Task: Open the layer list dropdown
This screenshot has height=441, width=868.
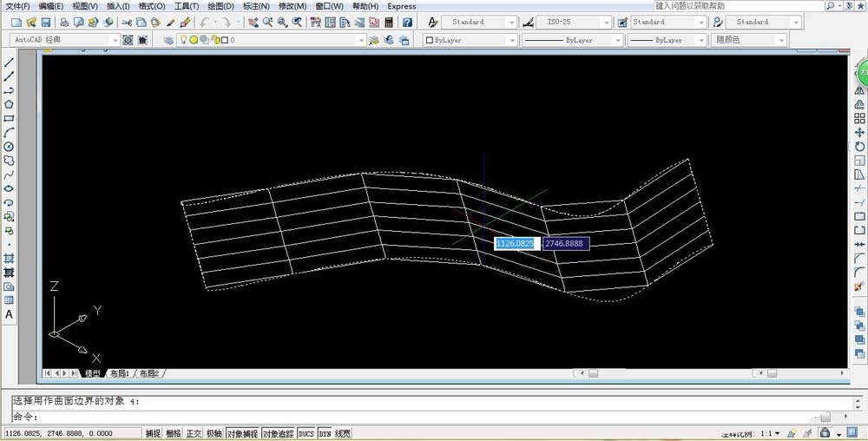Action: point(361,40)
